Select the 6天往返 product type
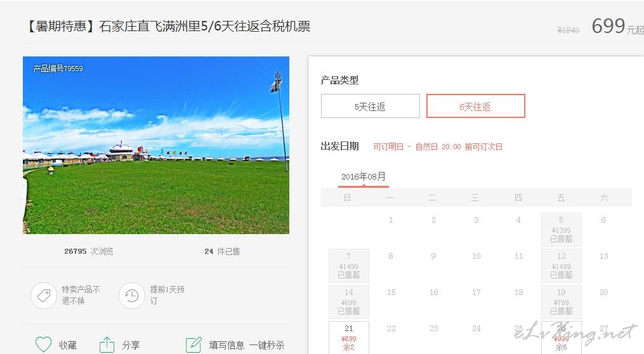This screenshot has height=354, width=644. [476, 107]
